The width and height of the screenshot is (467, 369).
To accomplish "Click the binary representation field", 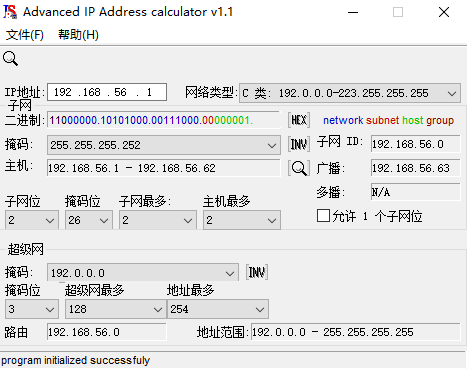I will coord(164,120).
